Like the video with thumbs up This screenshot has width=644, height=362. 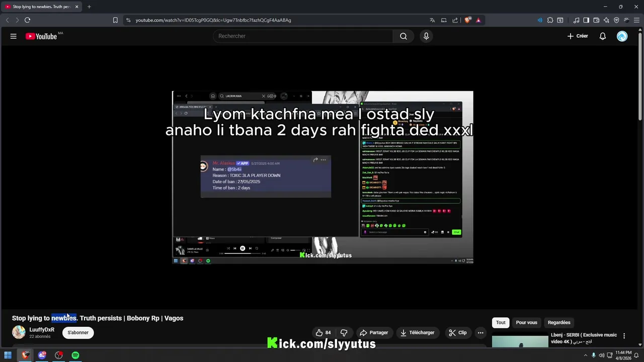pyautogui.click(x=324, y=333)
